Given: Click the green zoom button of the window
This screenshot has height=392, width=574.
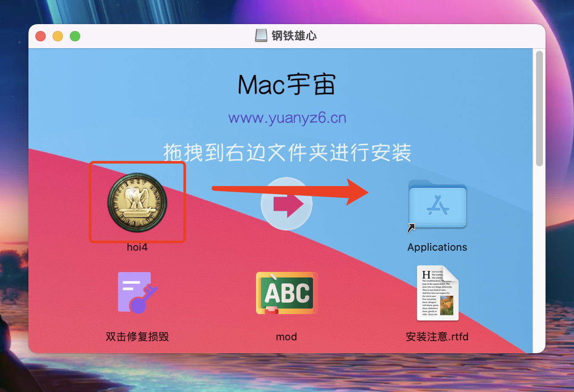Looking at the screenshot, I should pos(75,36).
